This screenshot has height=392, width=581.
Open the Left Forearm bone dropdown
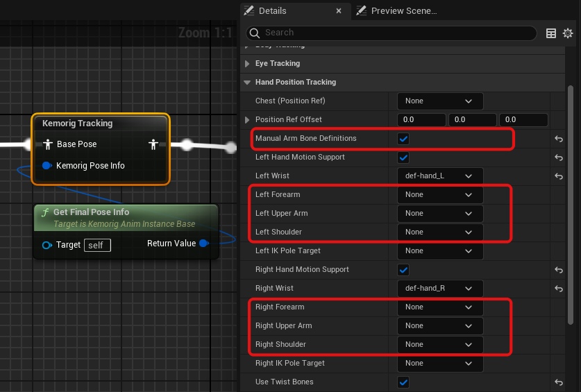[x=439, y=195]
